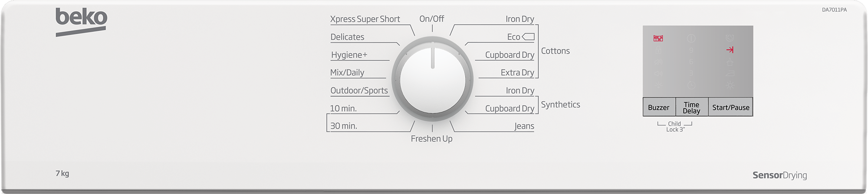This screenshot has height=194, width=868.
Task: Select On/Off position on dial
Action: pos(432,19)
